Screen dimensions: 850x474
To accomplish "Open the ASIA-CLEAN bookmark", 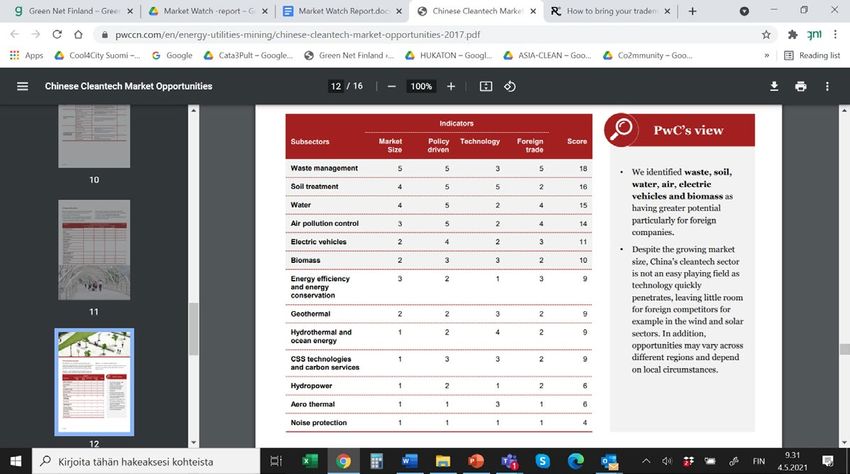I will [x=547, y=55].
